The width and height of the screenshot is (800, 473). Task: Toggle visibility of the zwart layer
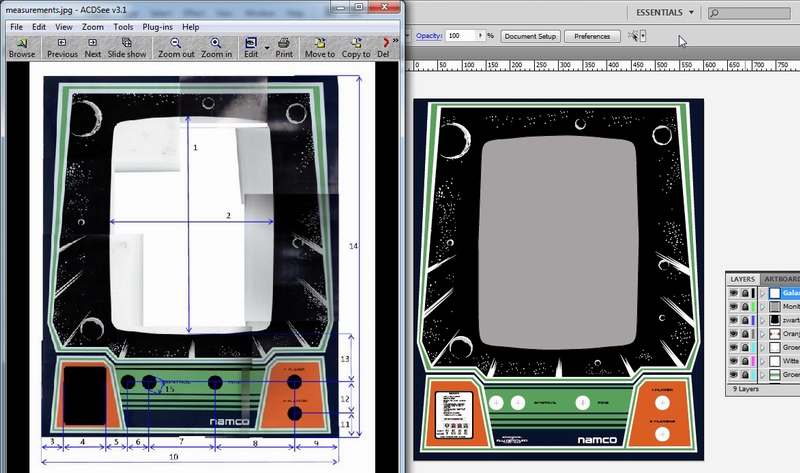(734, 320)
